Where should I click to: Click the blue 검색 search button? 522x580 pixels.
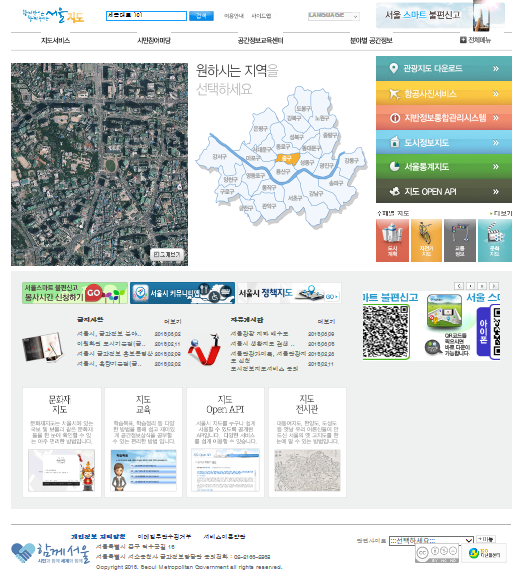click(x=201, y=16)
